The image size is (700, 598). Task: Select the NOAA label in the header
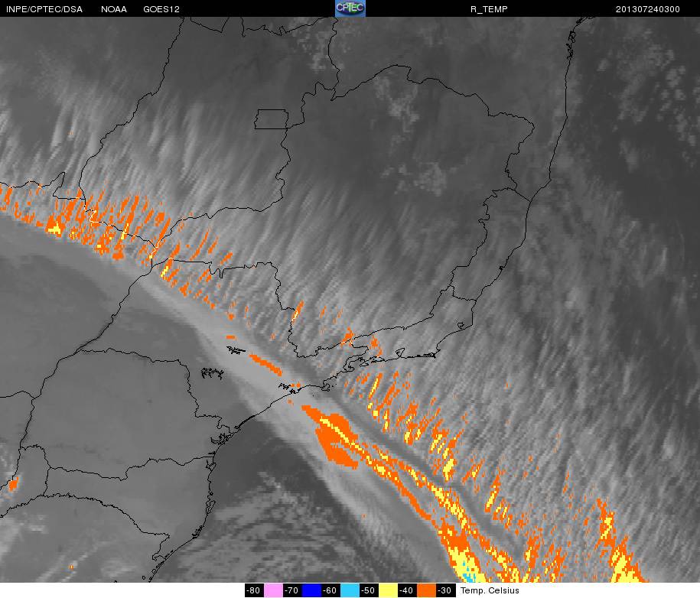(114, 9)
